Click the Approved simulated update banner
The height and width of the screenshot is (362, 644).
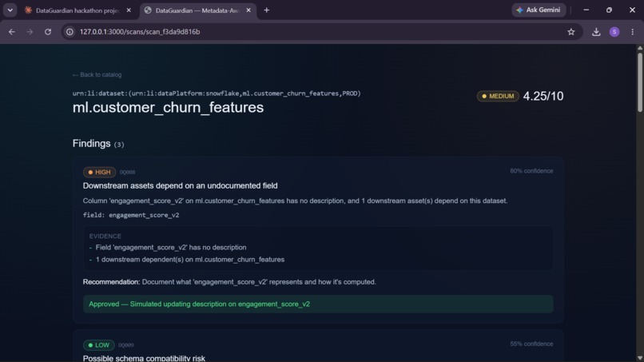(x=318, y=304)
